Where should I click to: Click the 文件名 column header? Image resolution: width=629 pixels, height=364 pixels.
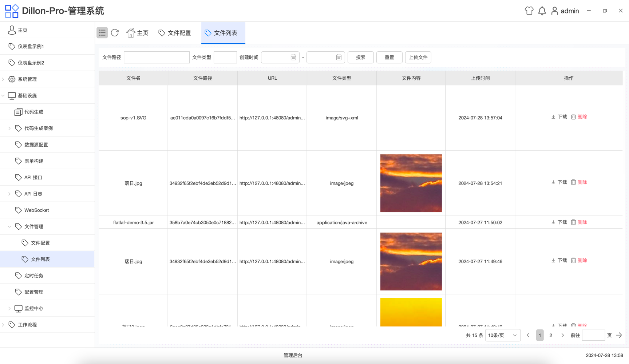(x=133, y=78)
